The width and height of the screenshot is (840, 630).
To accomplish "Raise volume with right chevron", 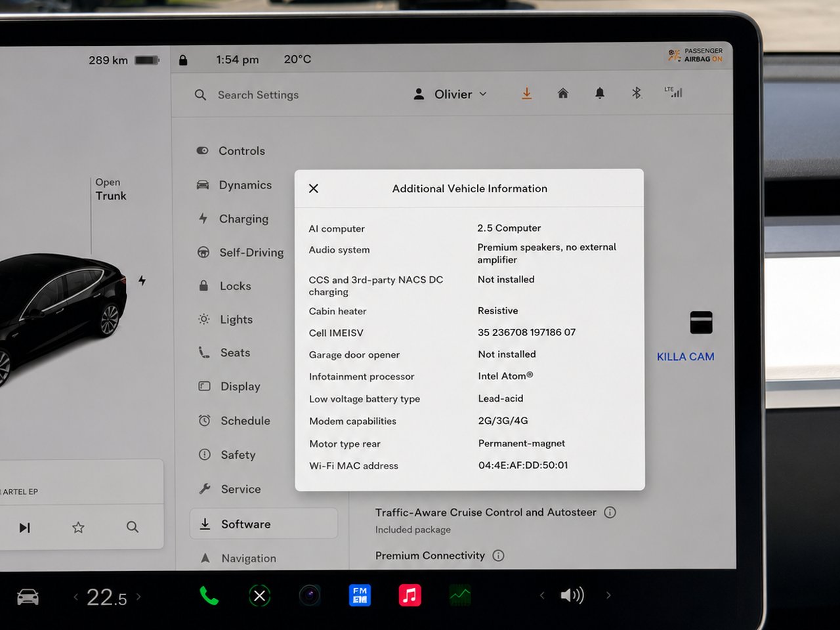I will point(608,596).
